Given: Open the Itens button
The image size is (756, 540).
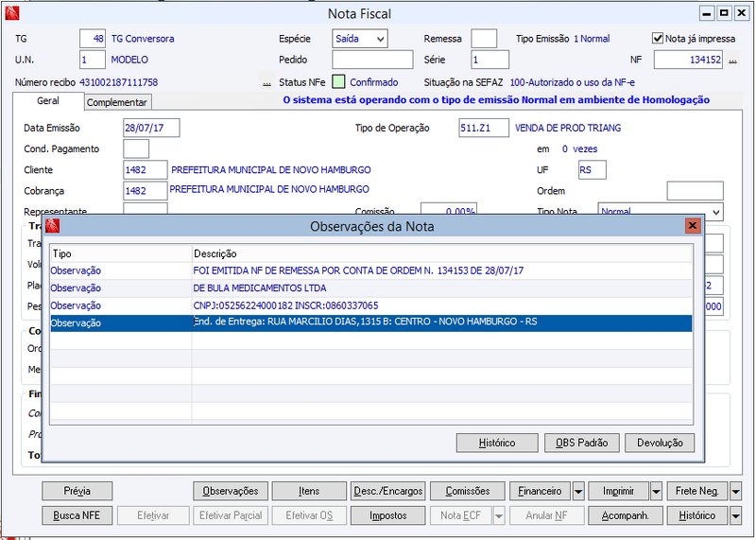Looking at the screenshot, I should point(309,491).
